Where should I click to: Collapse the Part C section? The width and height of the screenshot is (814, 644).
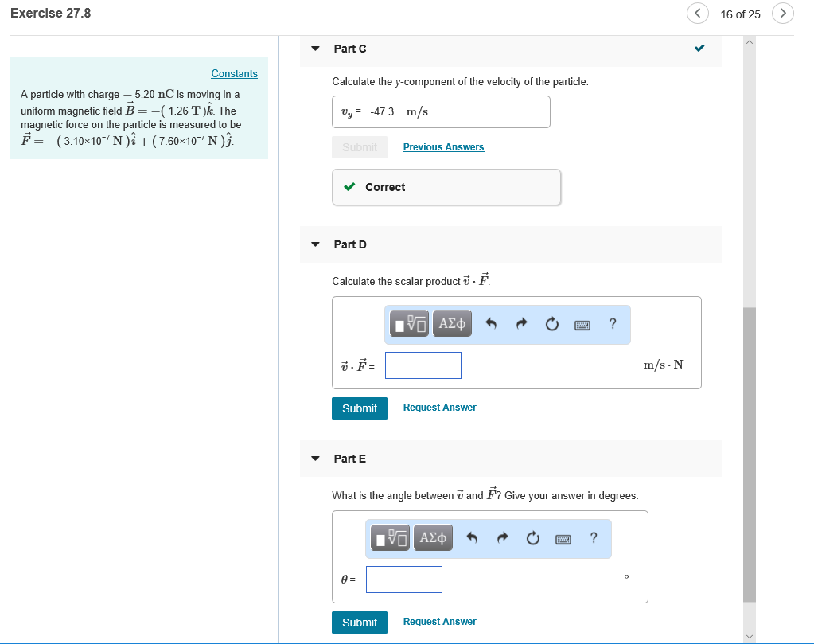tap(315, 49)
